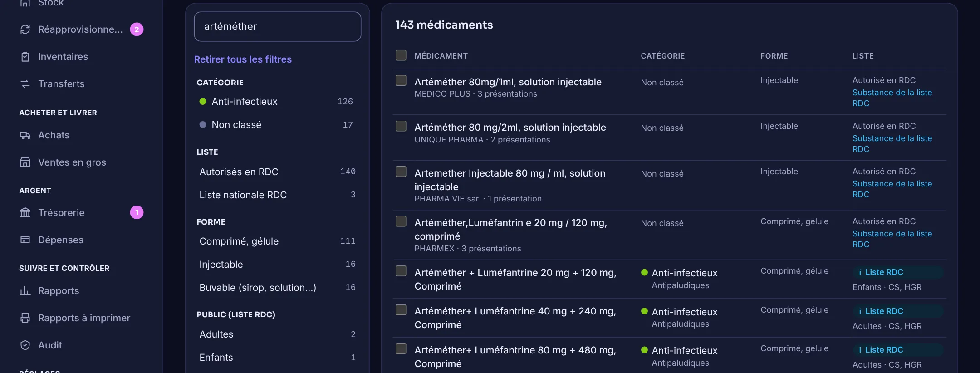Filter list by Autorisés en RDC
The image size is (980, 373).
pos(277,172)
